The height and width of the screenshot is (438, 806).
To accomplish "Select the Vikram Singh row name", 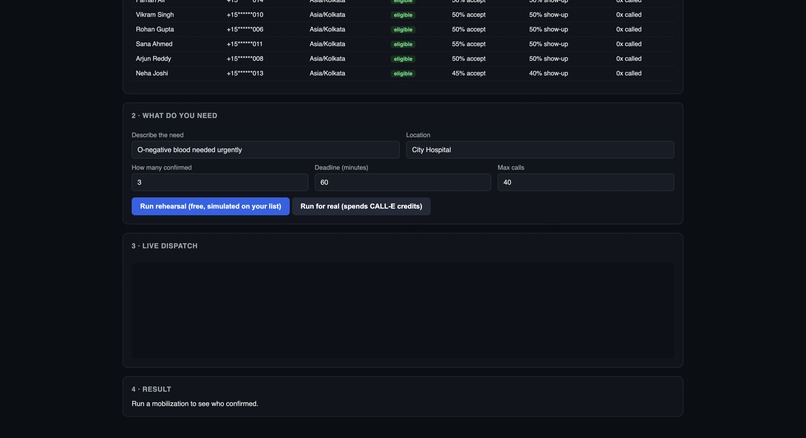I will point(155,15).
